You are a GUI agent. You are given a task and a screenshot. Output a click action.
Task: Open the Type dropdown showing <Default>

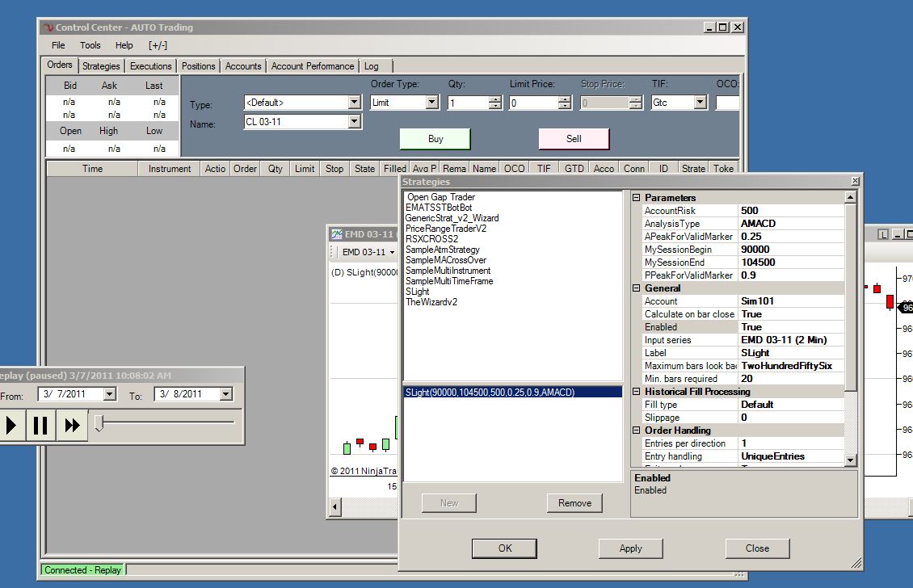(x=354, y=103)
